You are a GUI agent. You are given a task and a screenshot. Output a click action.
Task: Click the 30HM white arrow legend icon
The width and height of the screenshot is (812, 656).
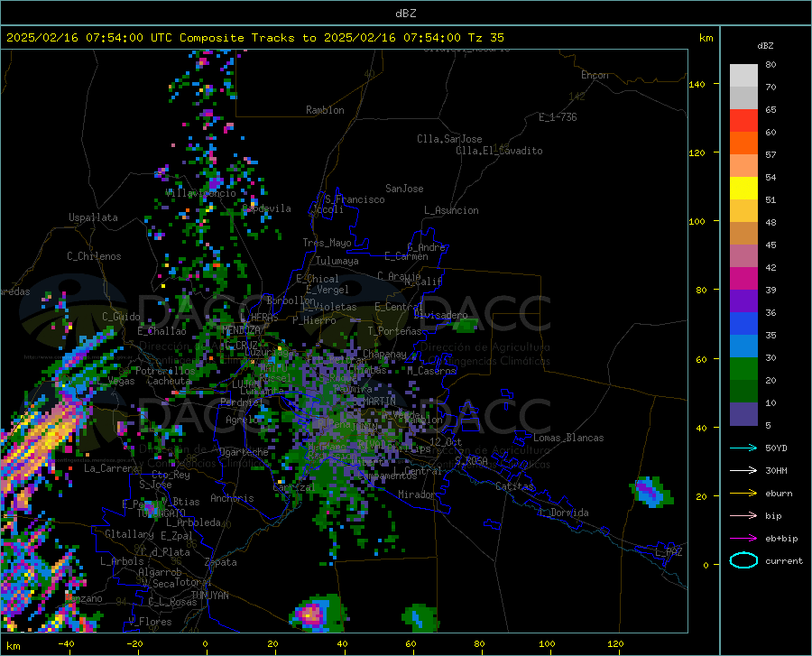[743, 470]
